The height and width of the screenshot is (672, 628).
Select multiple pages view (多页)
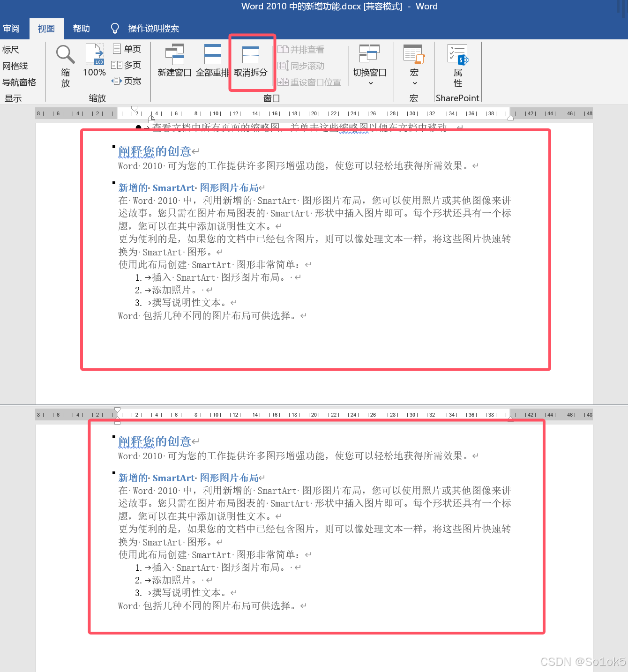127,65
